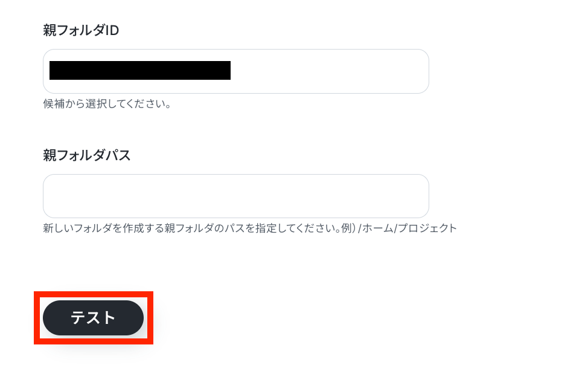
Task: Focus the empty 親フォルダパス input field
Action: (x=236, y=196)
